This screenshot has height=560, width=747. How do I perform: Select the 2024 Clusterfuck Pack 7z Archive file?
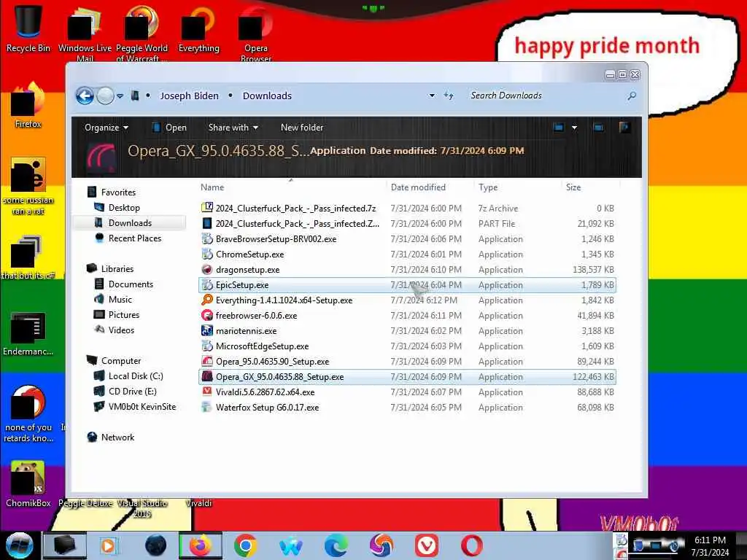tap(407, 208)
